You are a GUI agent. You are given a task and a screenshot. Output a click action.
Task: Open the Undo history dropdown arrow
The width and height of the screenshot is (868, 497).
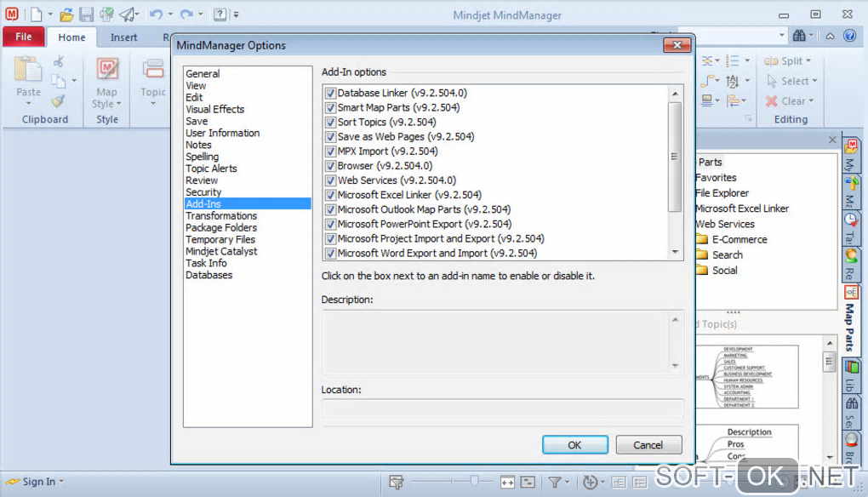click(170, 14)
